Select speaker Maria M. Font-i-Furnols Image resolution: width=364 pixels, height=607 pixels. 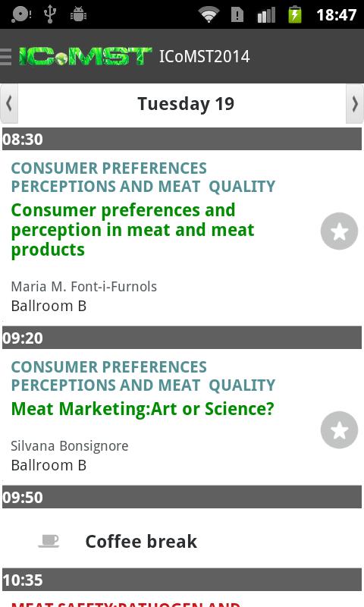click(x=84, y=287)
